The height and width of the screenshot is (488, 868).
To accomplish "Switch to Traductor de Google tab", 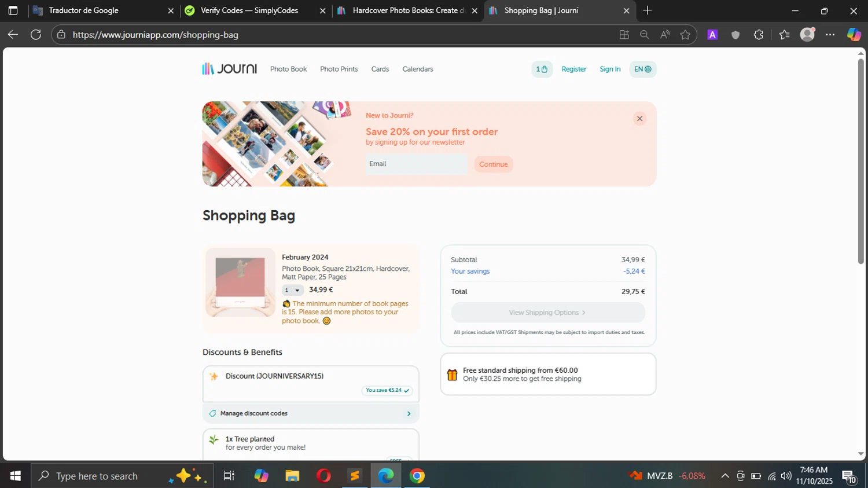I will (x=103, y=10).
